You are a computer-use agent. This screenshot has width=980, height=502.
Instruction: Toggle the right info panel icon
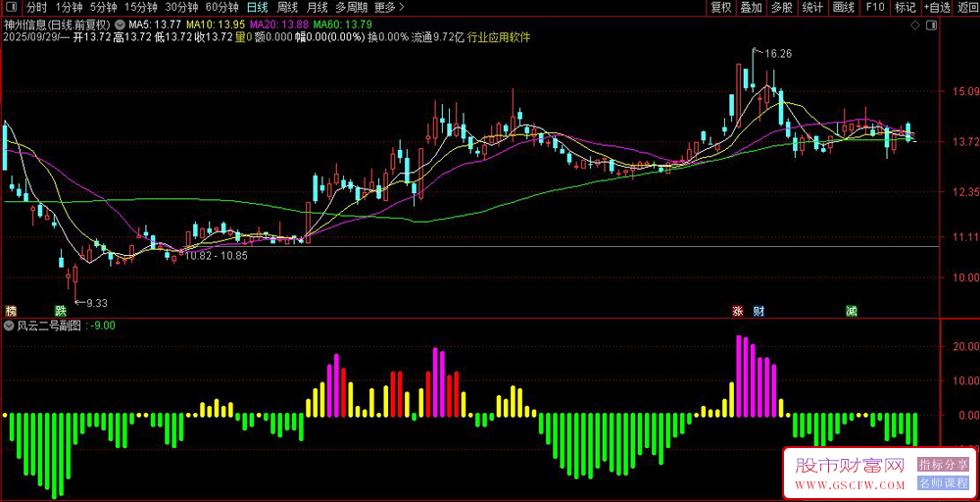coord(931,25)
